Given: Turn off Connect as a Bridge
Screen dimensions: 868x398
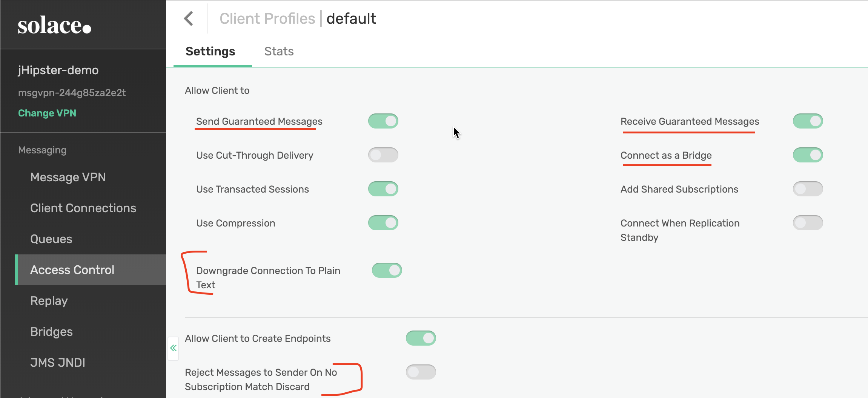Looking at the screenshot, I should click(x=808, y=155).
